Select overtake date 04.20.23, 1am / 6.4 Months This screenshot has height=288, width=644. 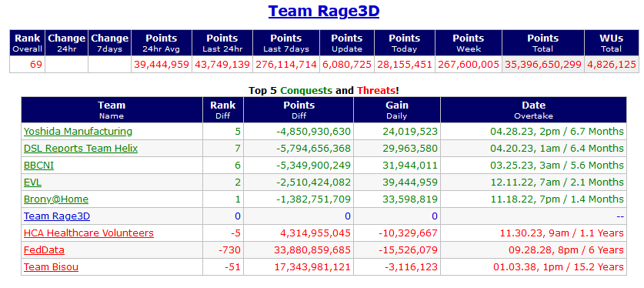click(557, 149)
